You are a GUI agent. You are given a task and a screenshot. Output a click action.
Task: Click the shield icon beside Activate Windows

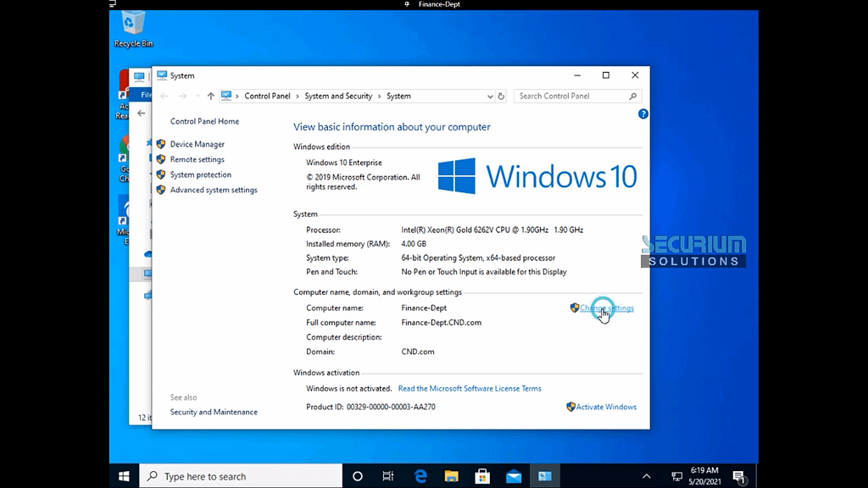coord(570,407)
